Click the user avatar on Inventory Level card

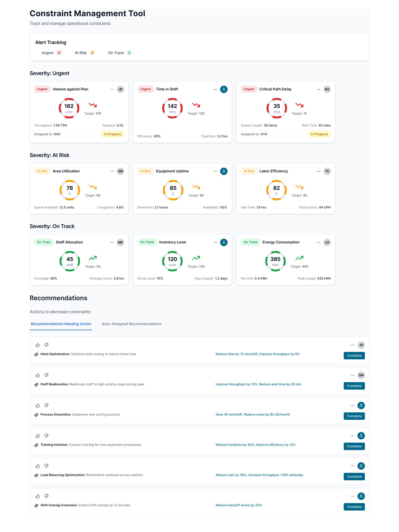224,242
